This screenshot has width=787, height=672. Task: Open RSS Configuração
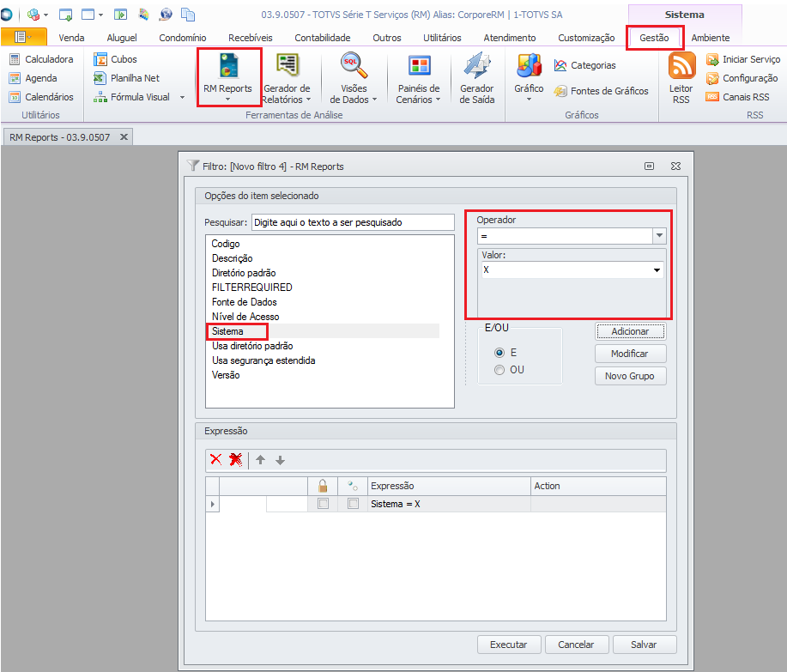742,78
